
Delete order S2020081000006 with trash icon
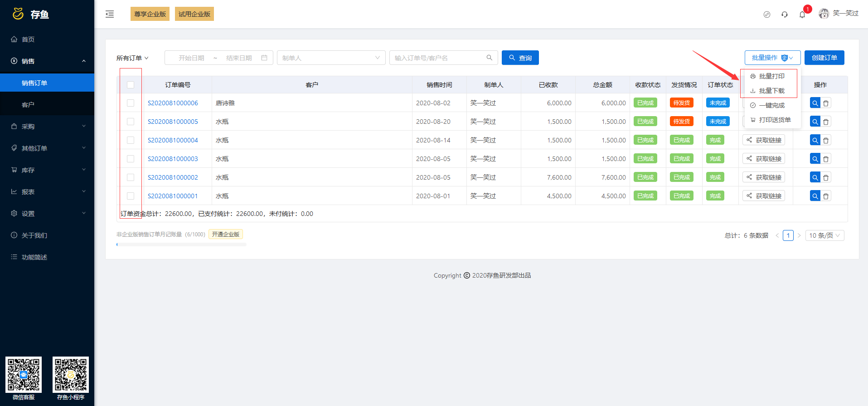tap(826, 103)
